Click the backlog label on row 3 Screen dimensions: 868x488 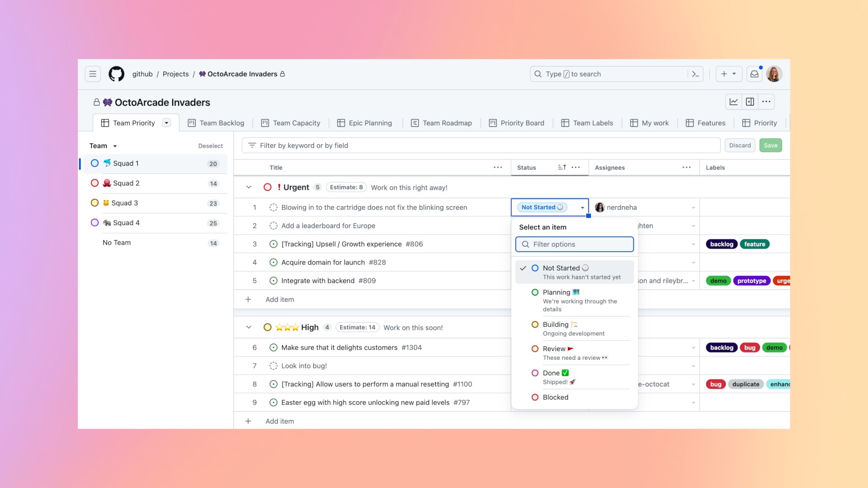(722, 244)
